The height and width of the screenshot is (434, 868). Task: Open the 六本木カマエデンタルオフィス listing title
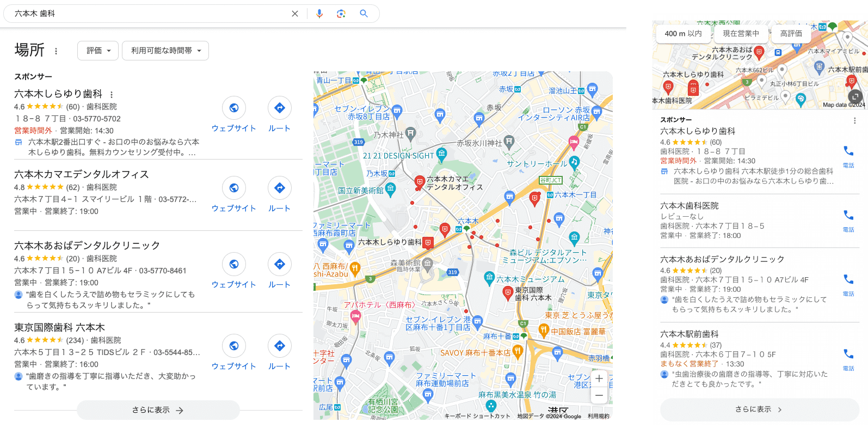(x=82, y=174)
